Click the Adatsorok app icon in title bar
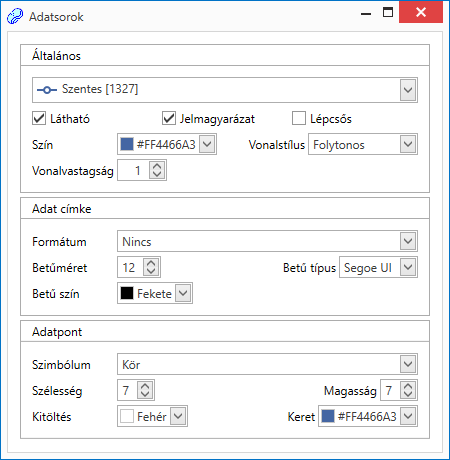The height and width of the screenshot is (460, 450). click(x=15, y=16)
